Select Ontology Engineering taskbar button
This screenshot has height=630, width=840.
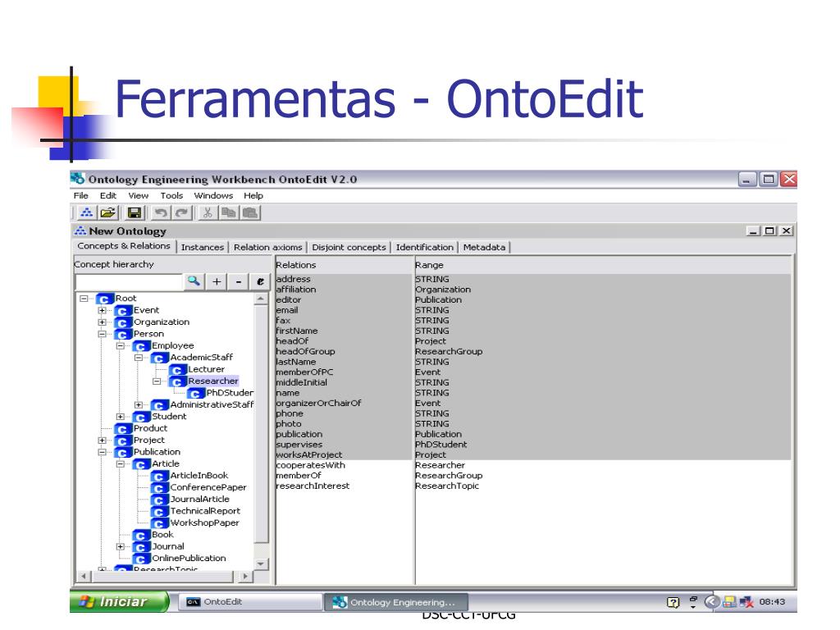396,602
